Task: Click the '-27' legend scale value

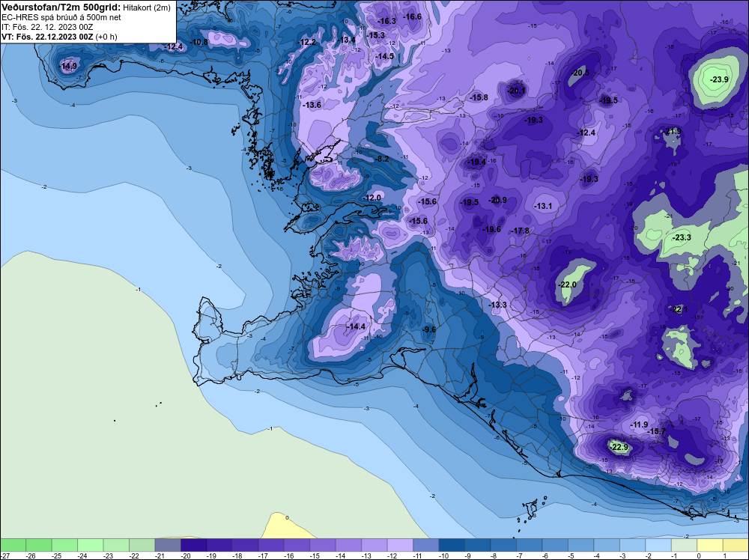Action: pyautogui.click(x=5, y=556)
